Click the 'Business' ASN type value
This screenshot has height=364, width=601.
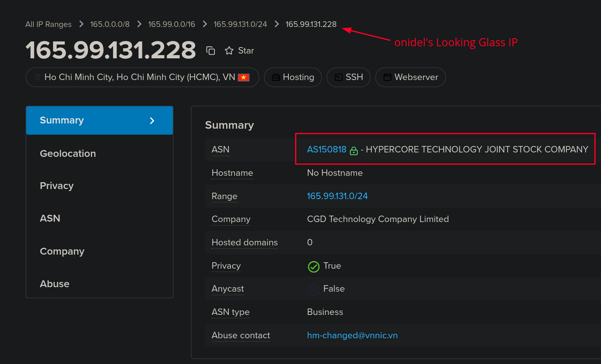click(325, 312)
